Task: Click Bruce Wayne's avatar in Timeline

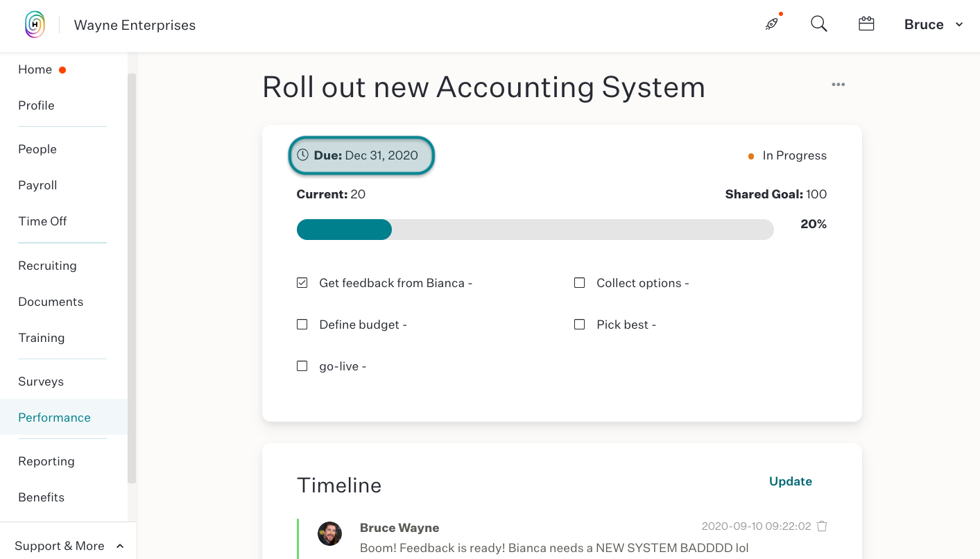Action: pos(329,534)
